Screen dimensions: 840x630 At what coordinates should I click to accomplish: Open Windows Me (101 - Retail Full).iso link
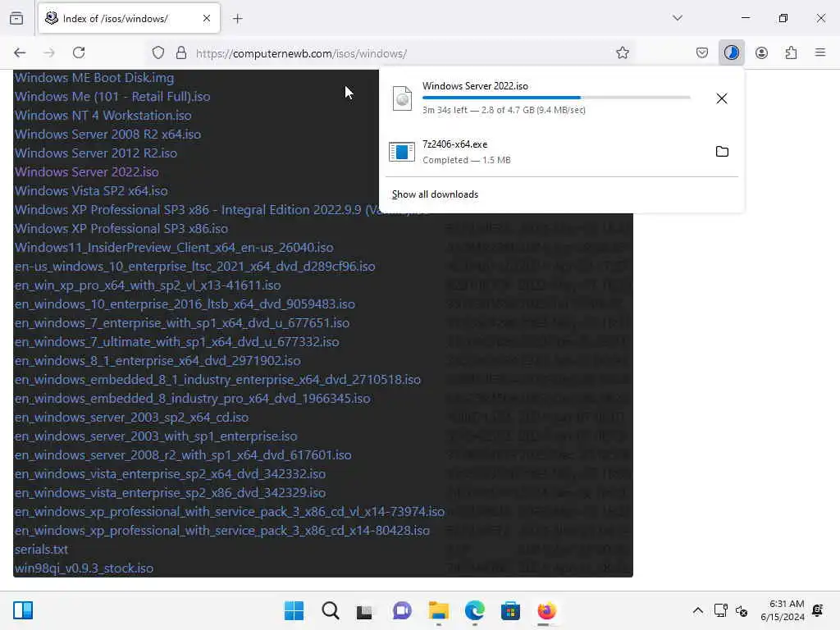click(x=112, y=97)
